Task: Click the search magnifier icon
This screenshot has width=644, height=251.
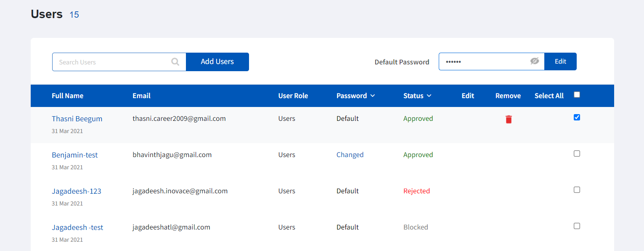Action: (175, 62)
